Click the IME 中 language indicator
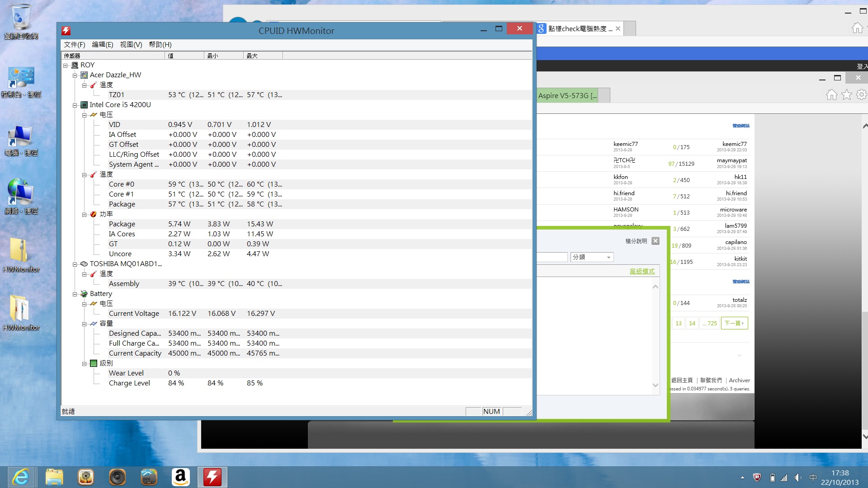This screenshot has width=868, height=488. pos(813,478)
